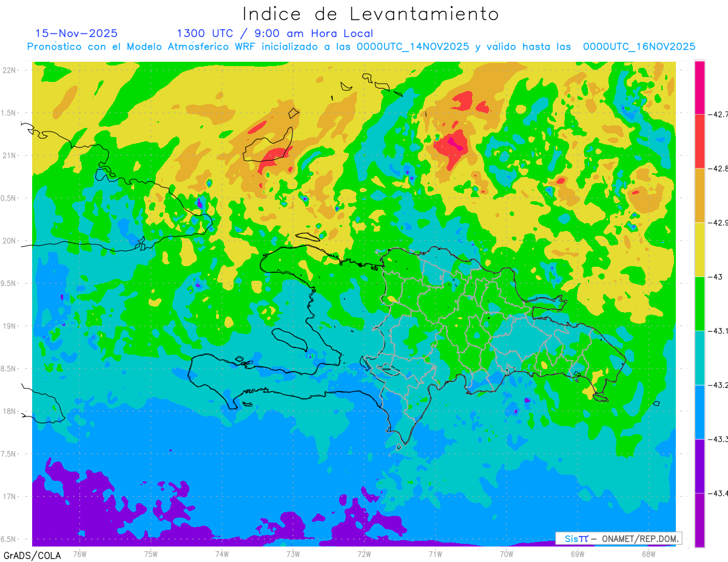Click the '71W' longitude label
The image size is (728, 562).
pos(435,554)
